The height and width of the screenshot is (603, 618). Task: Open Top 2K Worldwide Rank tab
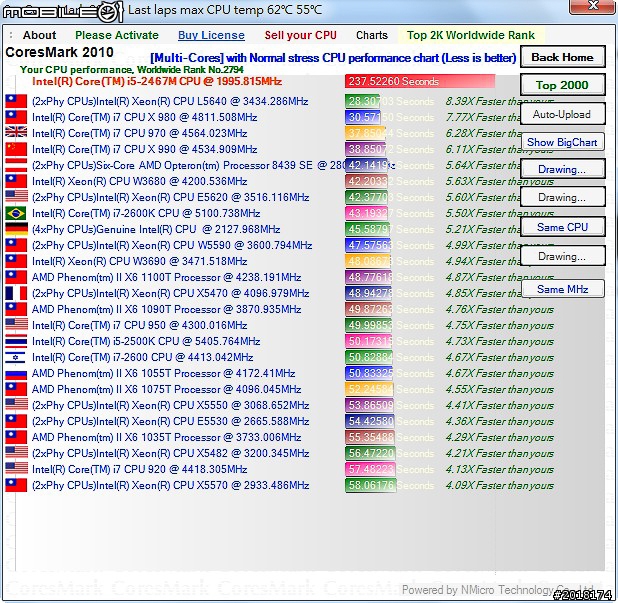[471, 35]
